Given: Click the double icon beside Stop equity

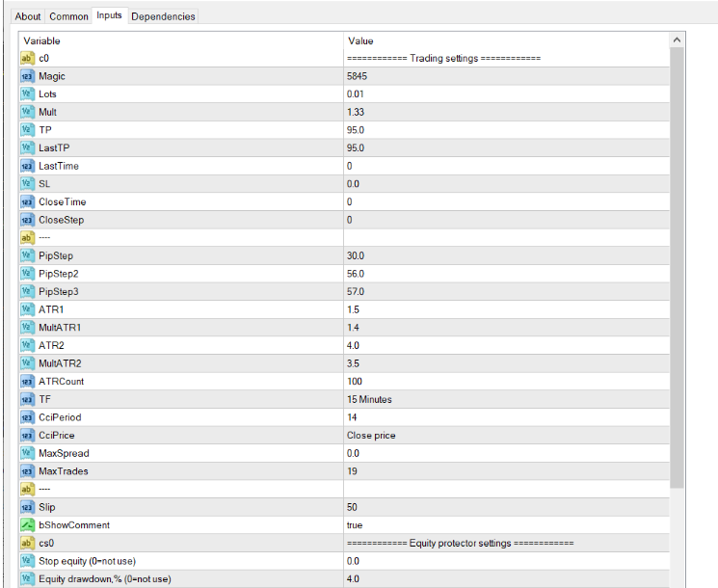Looking at the screenshot, I should 28,561.
